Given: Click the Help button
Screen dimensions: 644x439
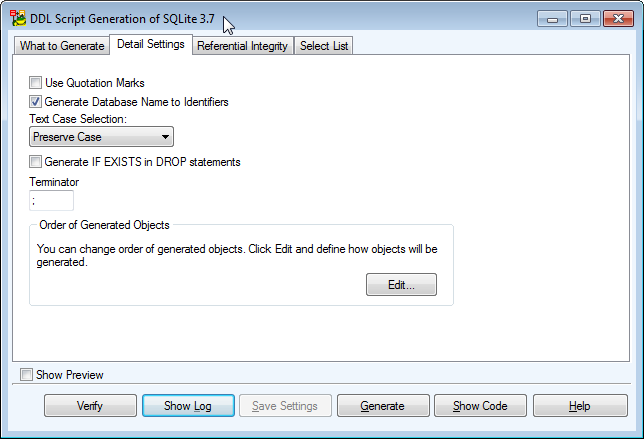Looking at the screenshot, I should pyautogui.click(x=579, y=406).
